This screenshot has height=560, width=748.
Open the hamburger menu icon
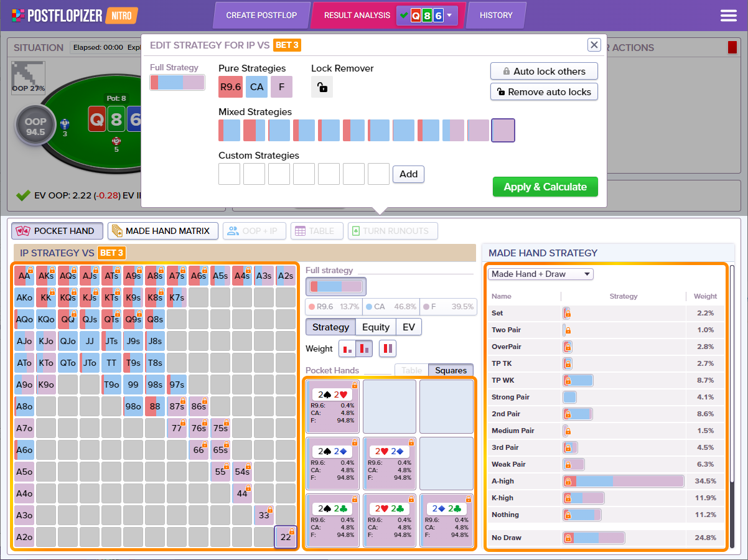coord(728,16)
